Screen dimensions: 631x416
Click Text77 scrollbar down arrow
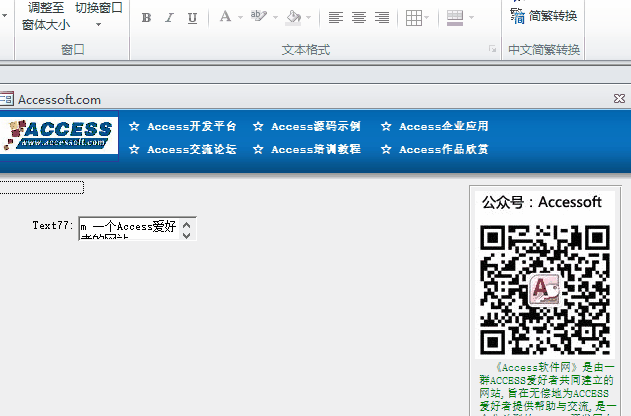(186, 235)
